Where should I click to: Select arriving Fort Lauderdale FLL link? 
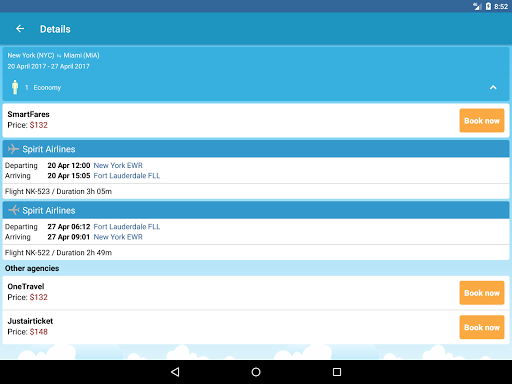coord(127,176)
